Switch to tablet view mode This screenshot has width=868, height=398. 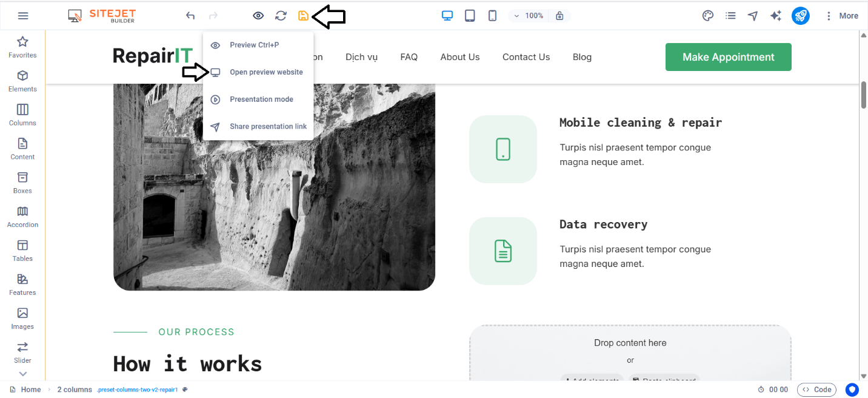470,16
